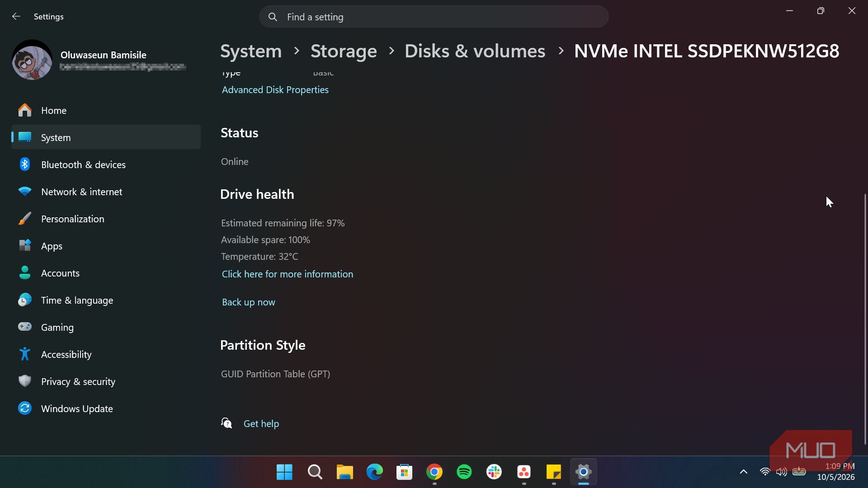Click the Wi-Fi tray icon
868x488 pixels.
[765, 472]
